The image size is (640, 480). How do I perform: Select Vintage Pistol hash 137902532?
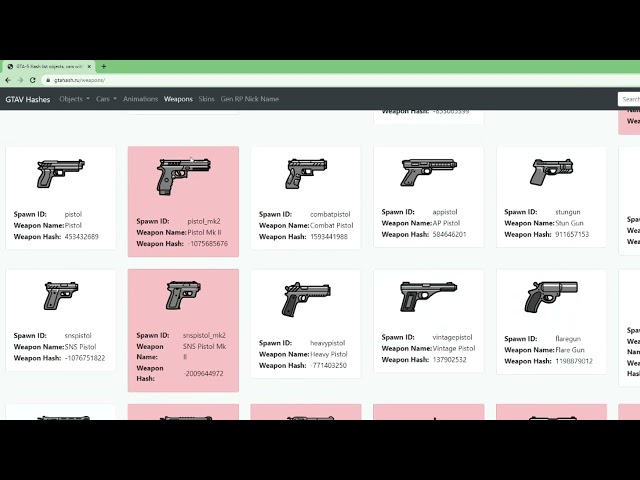click(x=449, y=360)
